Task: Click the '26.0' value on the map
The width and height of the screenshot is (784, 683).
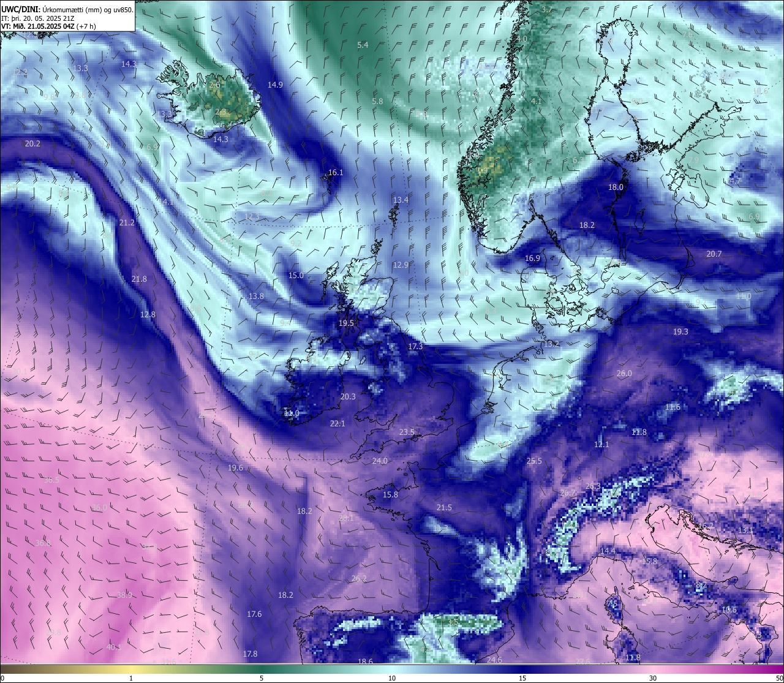Action: click(x=624, y=374)
